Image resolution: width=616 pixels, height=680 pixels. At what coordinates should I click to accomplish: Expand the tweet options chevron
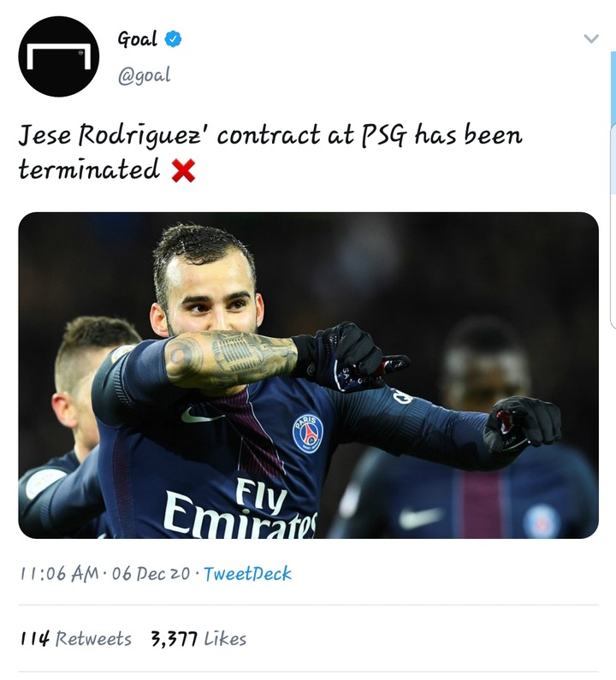591,38
